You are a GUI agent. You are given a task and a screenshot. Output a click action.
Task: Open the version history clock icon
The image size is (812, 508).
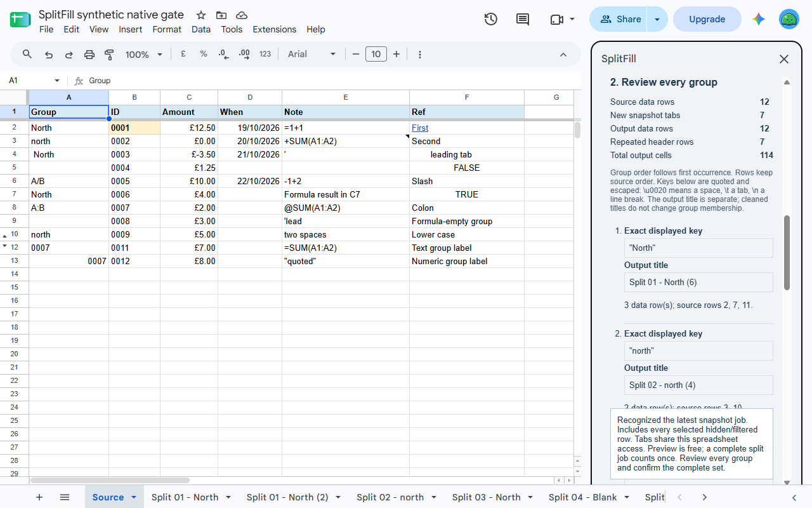[490, 19]
